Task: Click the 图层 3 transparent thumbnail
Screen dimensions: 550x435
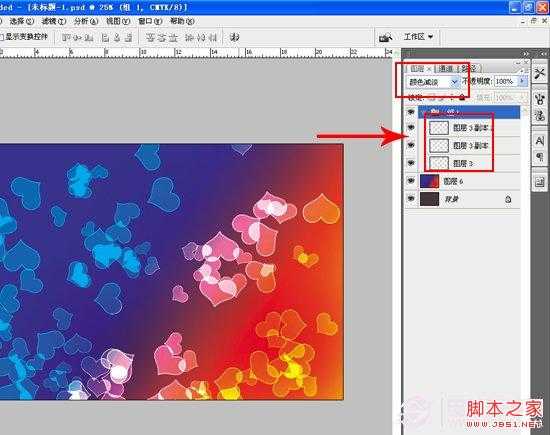Action: coord(439,163)
